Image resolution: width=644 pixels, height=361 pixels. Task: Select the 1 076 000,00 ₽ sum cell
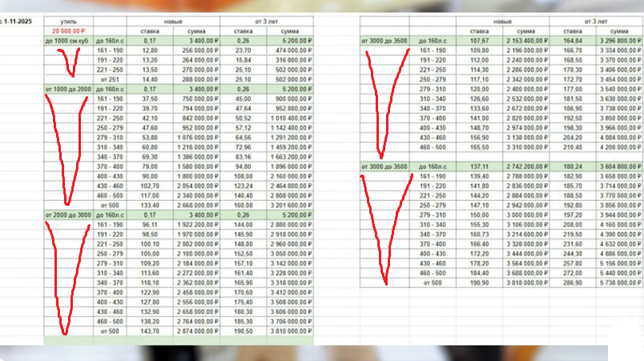197,138
